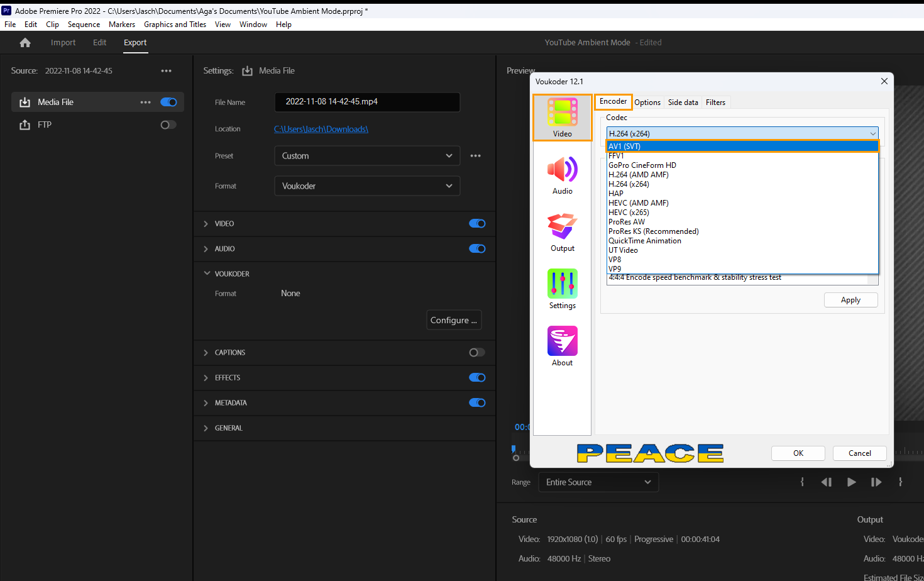Click the Apply button
Screen dimensions: 924x581
[850, 300]
